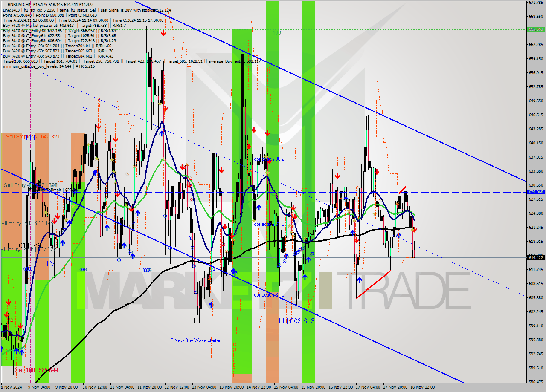This screenshot has width=546, height=392.
Task: Click the 'Buy %10 @ C_Entry38: 637.195' line
Action: (x=59, y=30)
